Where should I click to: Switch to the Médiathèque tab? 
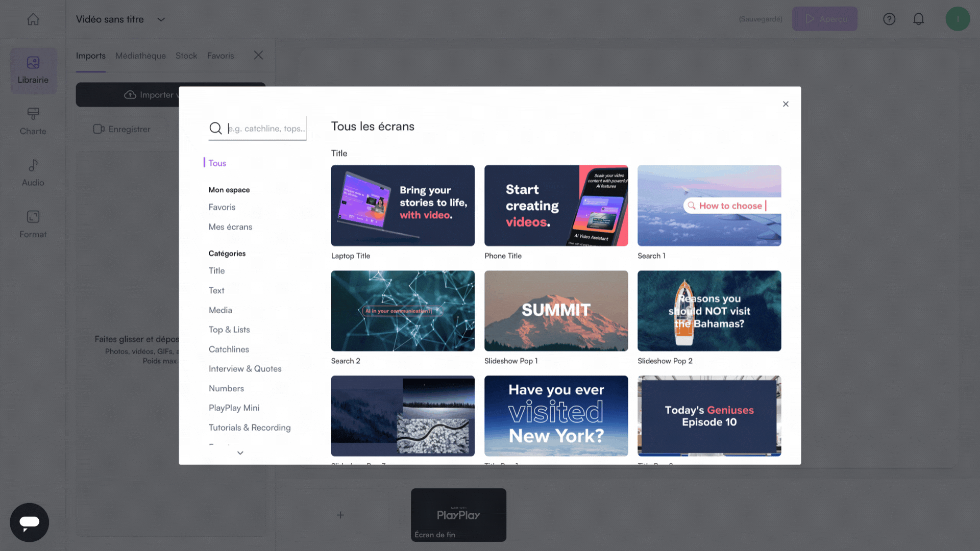(140, 56)
